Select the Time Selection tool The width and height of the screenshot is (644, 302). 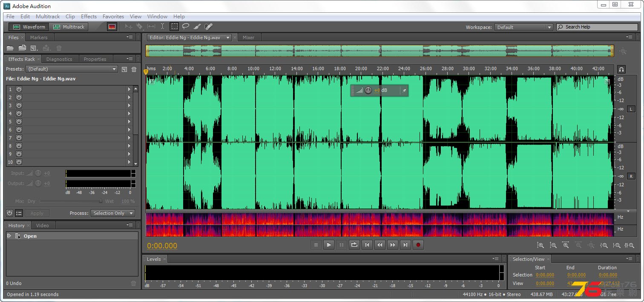(x=162, y=27)
